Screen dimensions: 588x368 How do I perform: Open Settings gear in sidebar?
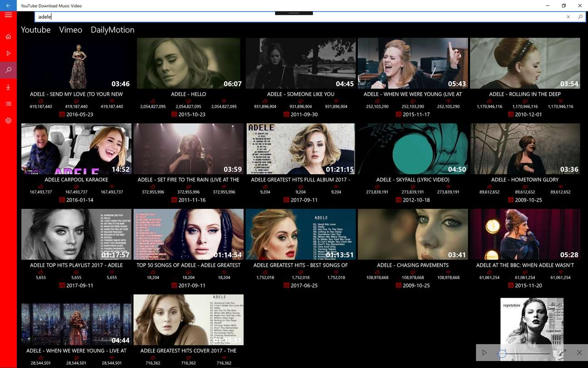[x=8, y=120]
